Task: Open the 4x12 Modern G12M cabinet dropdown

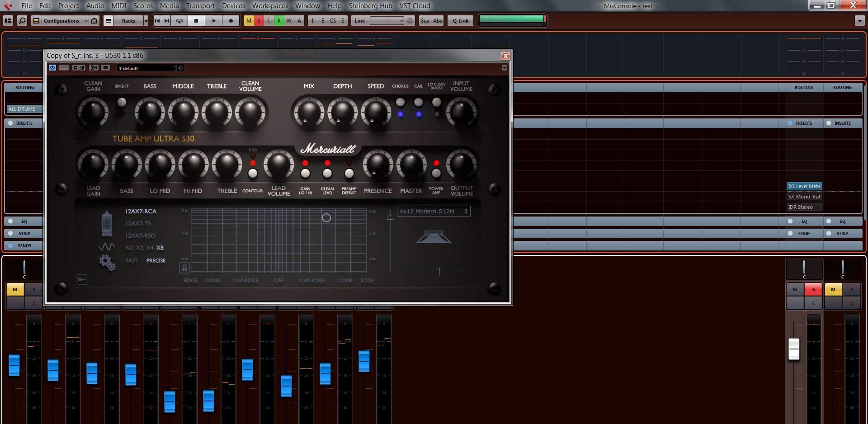Action: (434, 211)
